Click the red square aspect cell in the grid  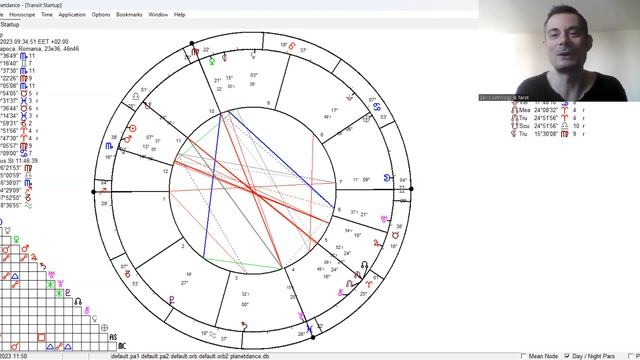[x=41, y=337]
